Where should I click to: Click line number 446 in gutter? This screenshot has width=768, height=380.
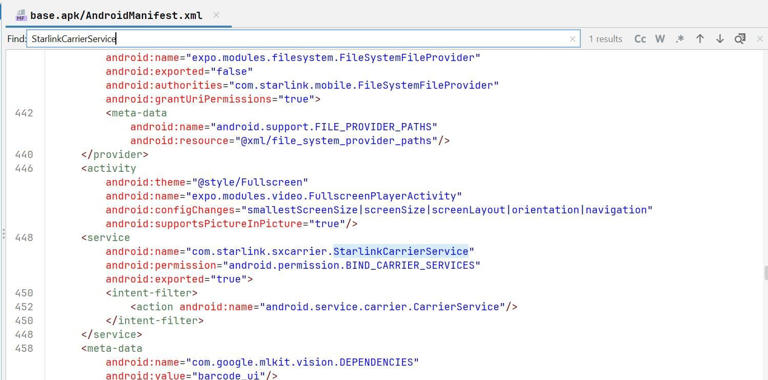(x=24, y=168)
